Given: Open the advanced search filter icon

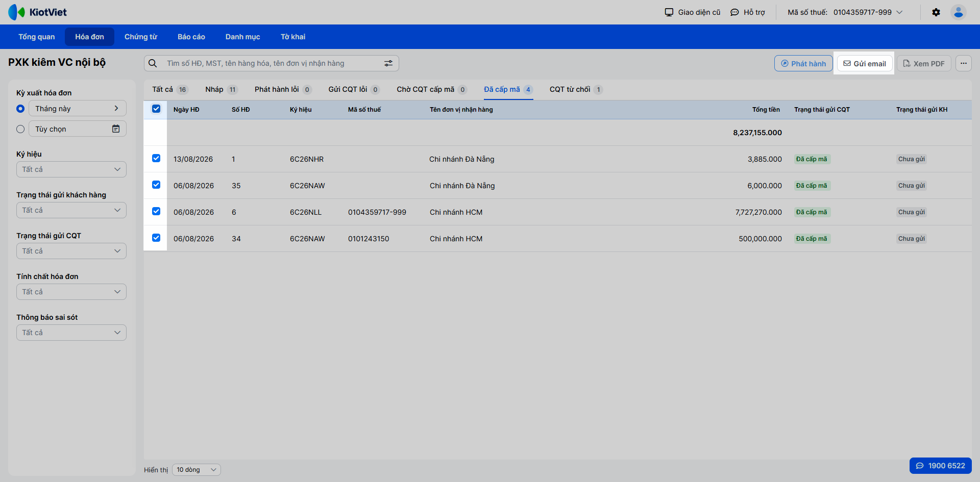Looking at the screenshot, I should tap(388, 63).
